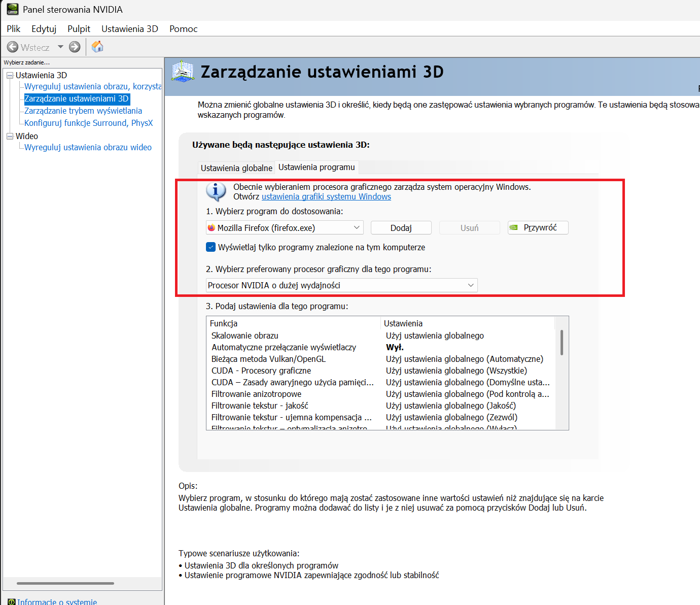Viewport: 700px width, 605px height.
Task: Select 'Zarządzanie trybem wyświetlania' in the tree
Action: click(x=83, y=111)
